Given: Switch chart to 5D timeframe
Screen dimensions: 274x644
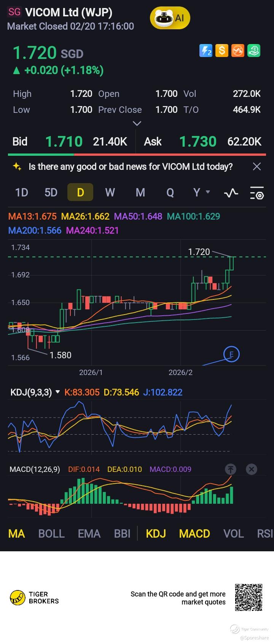Looking at the screenshot, I should click(x=51, y=192).
